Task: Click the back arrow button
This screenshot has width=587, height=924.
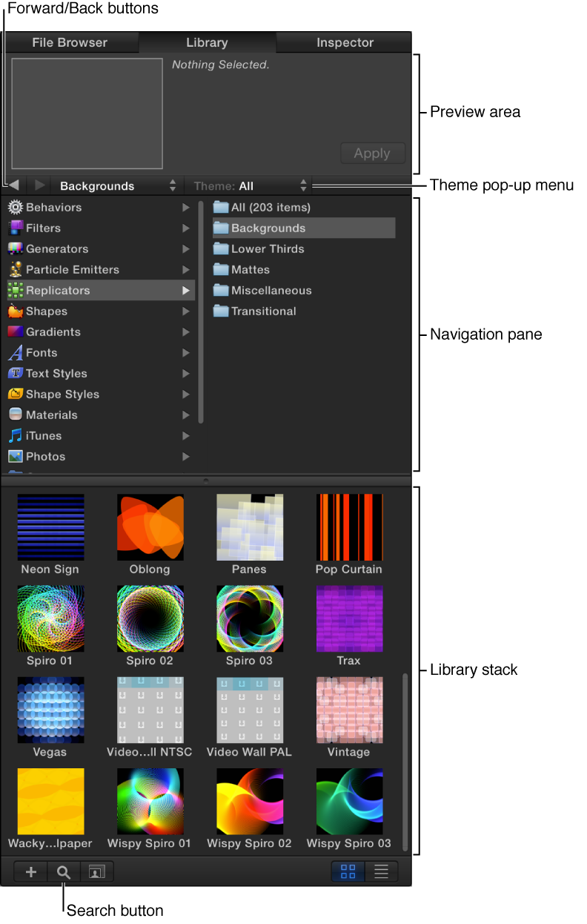Action: tap(13, 185)
